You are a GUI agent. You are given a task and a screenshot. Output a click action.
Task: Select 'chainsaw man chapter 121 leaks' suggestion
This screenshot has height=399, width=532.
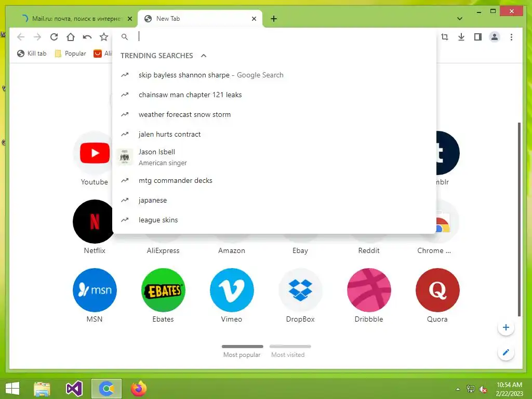pos(274,95)
